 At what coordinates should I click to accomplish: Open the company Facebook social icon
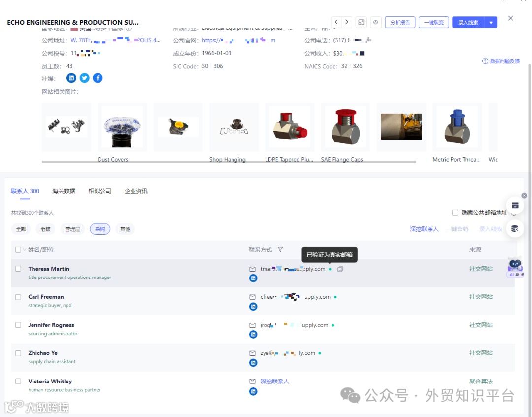[98, 78]
